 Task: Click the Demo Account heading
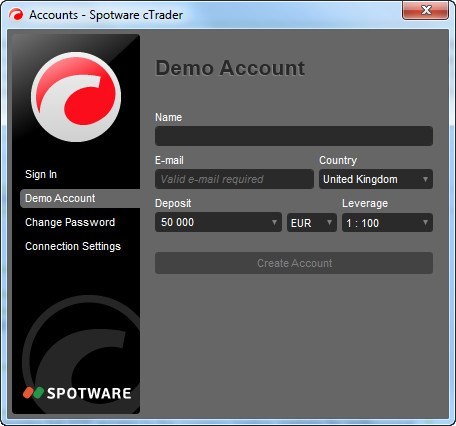point(230,68)
